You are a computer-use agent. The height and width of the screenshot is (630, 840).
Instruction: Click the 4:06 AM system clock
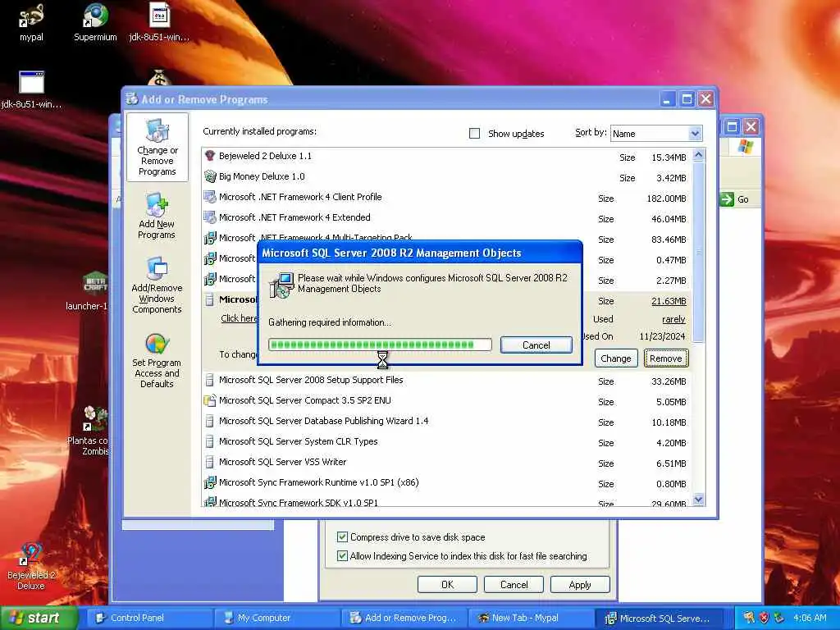810,619
